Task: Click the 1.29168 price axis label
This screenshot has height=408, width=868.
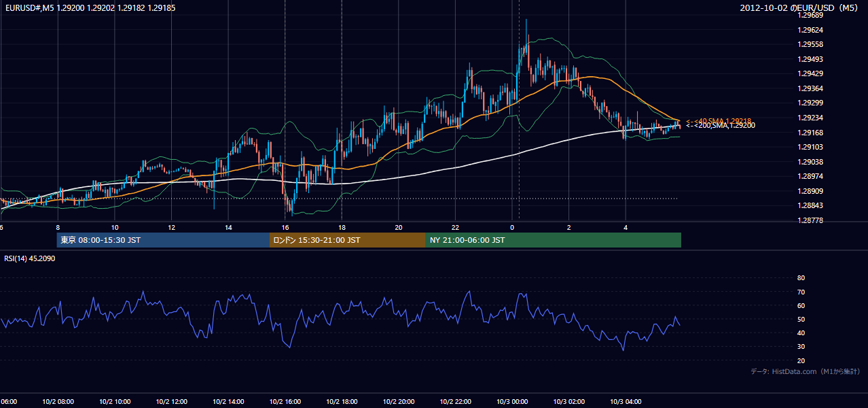Action: [811, 133]
